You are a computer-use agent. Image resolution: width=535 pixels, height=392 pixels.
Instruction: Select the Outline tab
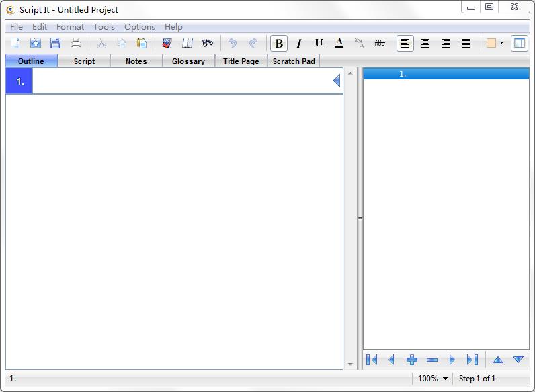pos(32,61)
